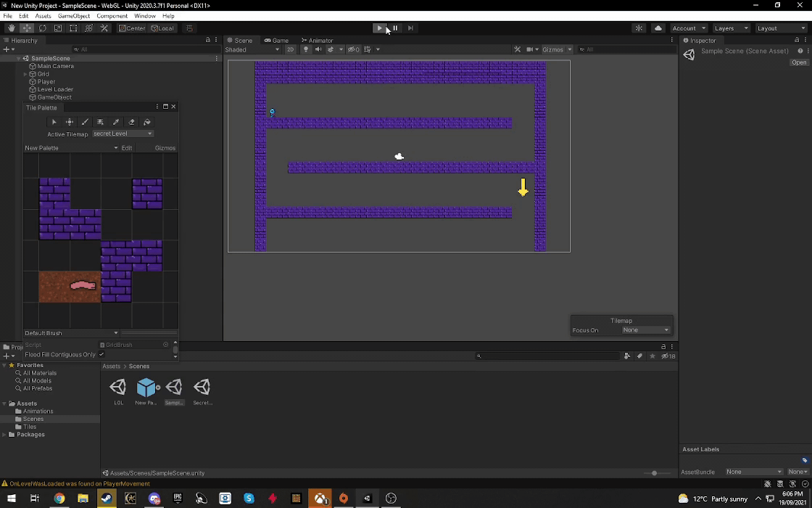This screenshot has height=508, width=812.
Task: Open the GameObject menu
Action: [x=73, y=15]
